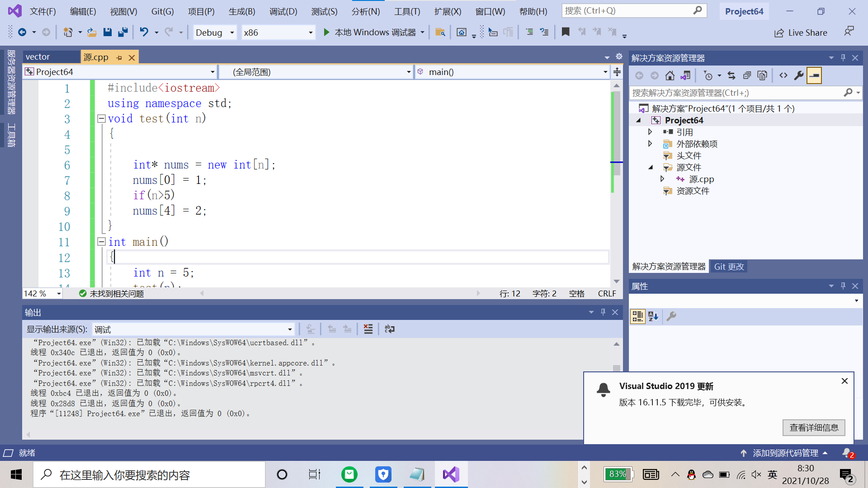
Task: Click the Undo arrow icon
Action: point(144,32)
